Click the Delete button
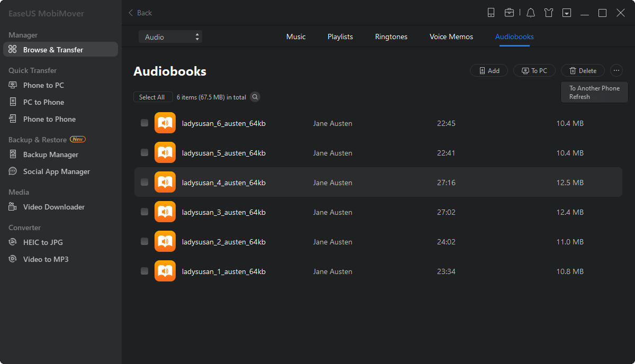635x364 pixels. tap(583, 70)
